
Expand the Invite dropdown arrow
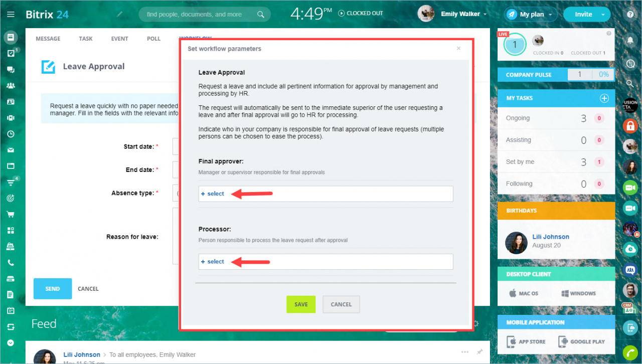tap(603, 15)
